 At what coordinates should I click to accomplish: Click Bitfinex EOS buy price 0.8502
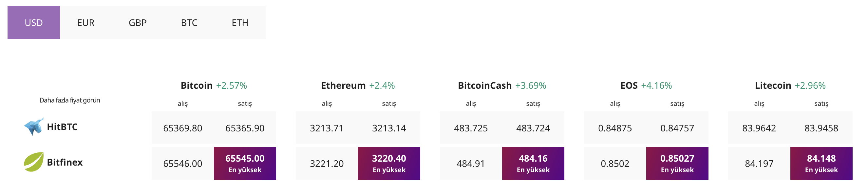click(x=615, y=164)
